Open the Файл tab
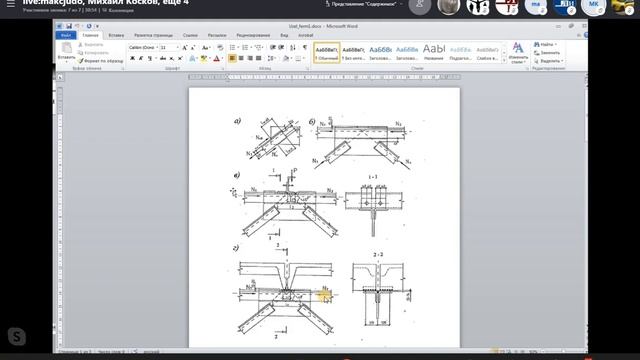The height and width of the screenshot is (360, 640). click(x=66, y=36)
